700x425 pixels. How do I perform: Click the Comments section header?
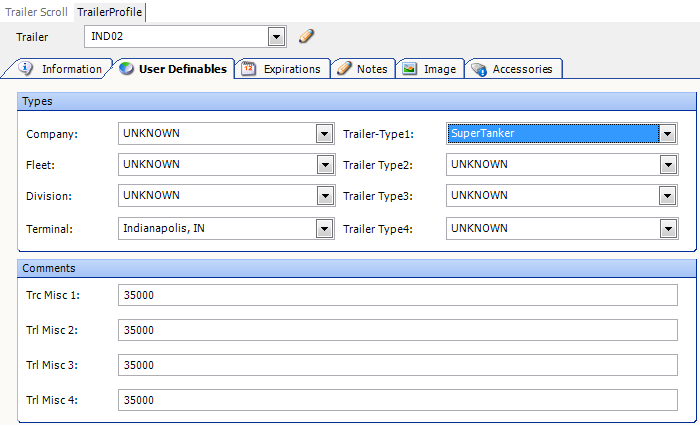click(357, 268)
